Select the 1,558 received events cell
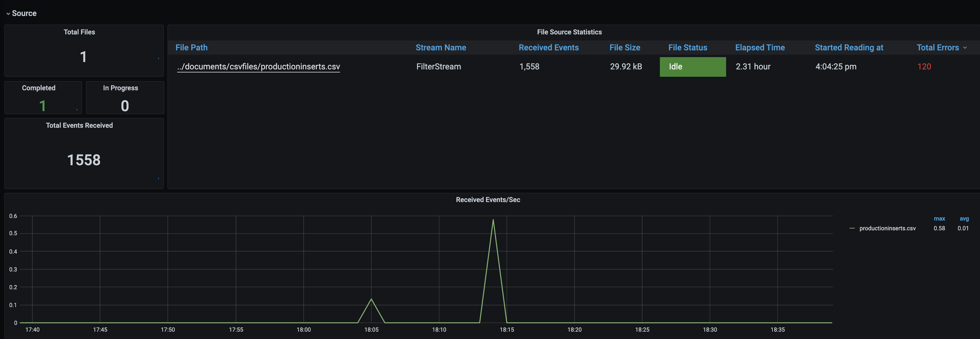The width and height of the screenshot is (980, 339). (x=529, y=67)
